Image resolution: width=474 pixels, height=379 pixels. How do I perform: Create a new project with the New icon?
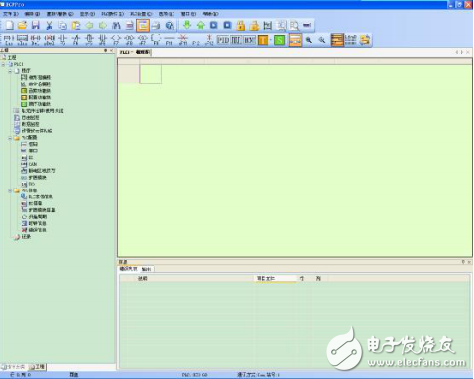pyautogui.click(x=9, y=25)
